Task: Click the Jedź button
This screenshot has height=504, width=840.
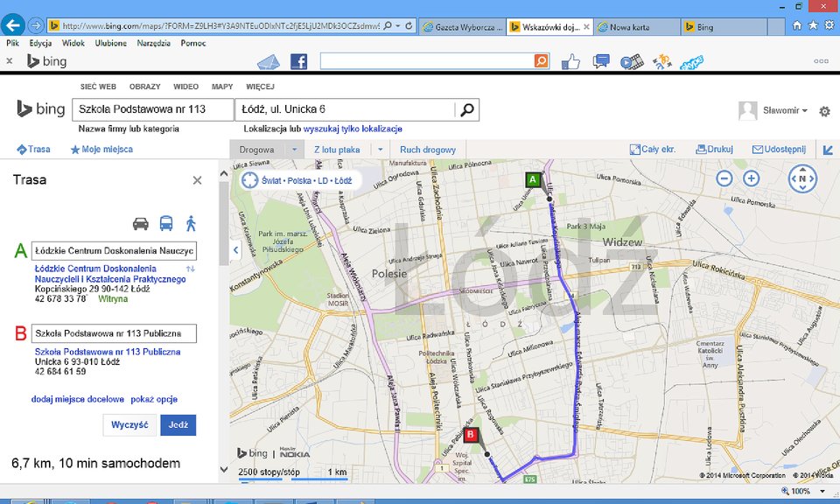Action: point(178,424)
